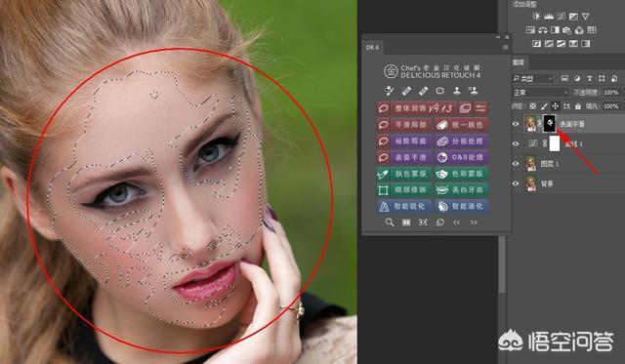Add a Levels adjustment layer
Image resolution: width=625 pixels, height=364 pixels.
click(x=549, y=16)
